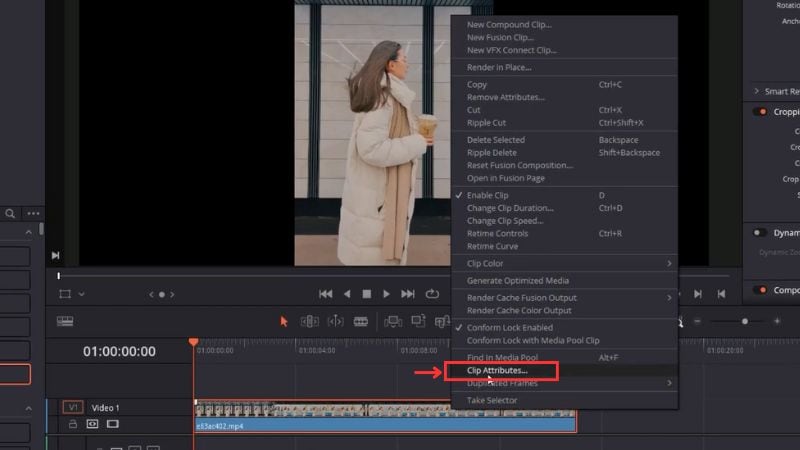The height and width of the screenshot is (450, 800).
Task: Toggle the Cropping switch in Inspector
Action: pyautogui.click(x=760, y=112)
